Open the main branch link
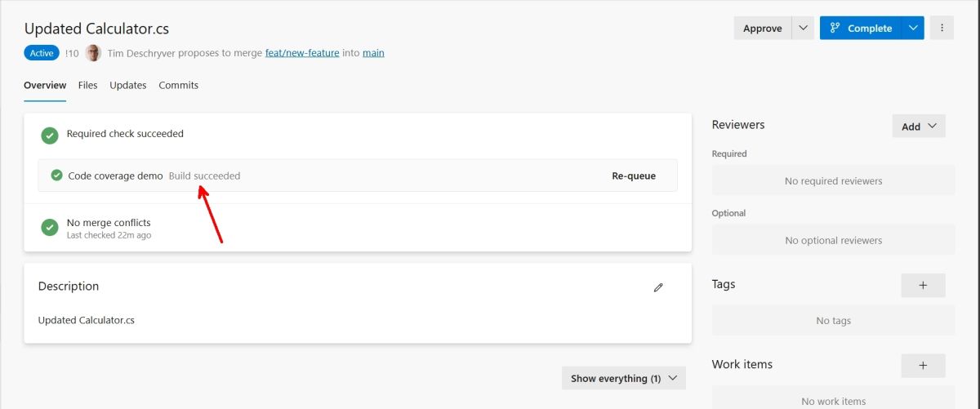The image size is (980, 409). pos(373,53)
